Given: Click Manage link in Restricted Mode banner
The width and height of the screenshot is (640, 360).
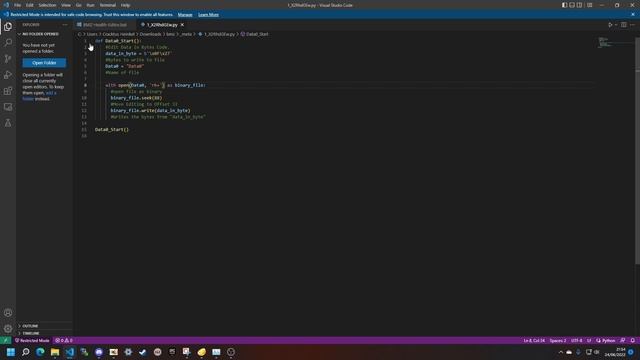Looking at the screenshot, I should tap(185, 15).
